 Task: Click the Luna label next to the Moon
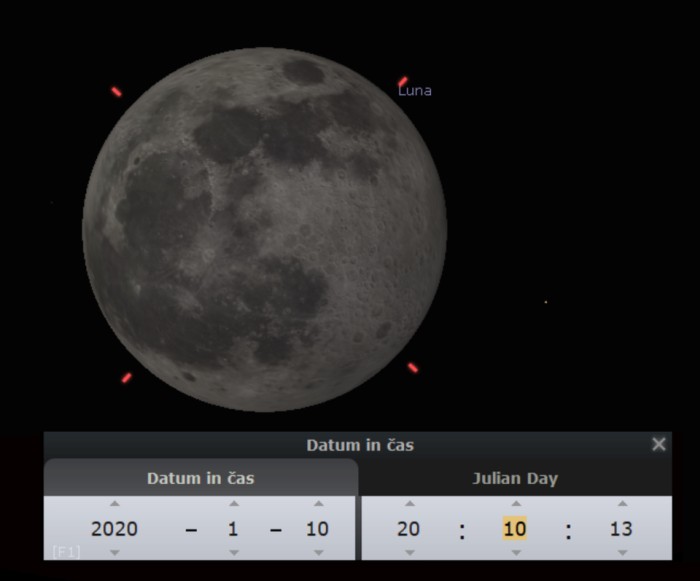(415, 90)
